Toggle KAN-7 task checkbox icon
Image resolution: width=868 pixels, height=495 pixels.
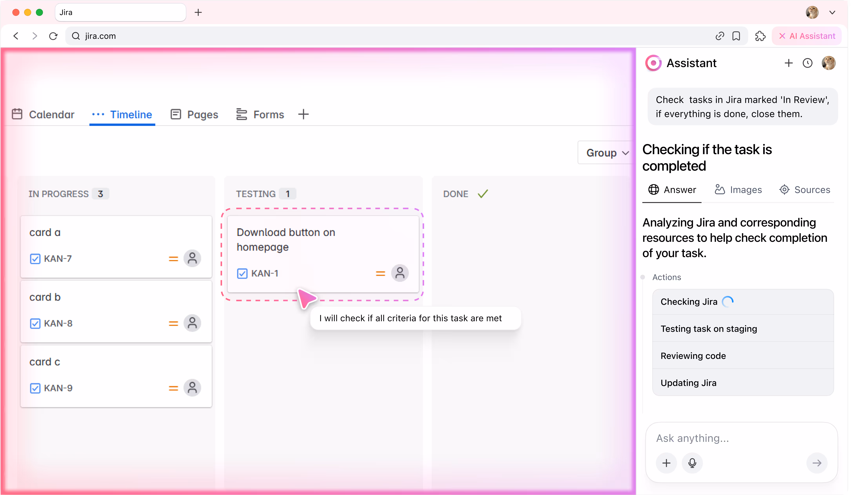[x=35, y=259]
